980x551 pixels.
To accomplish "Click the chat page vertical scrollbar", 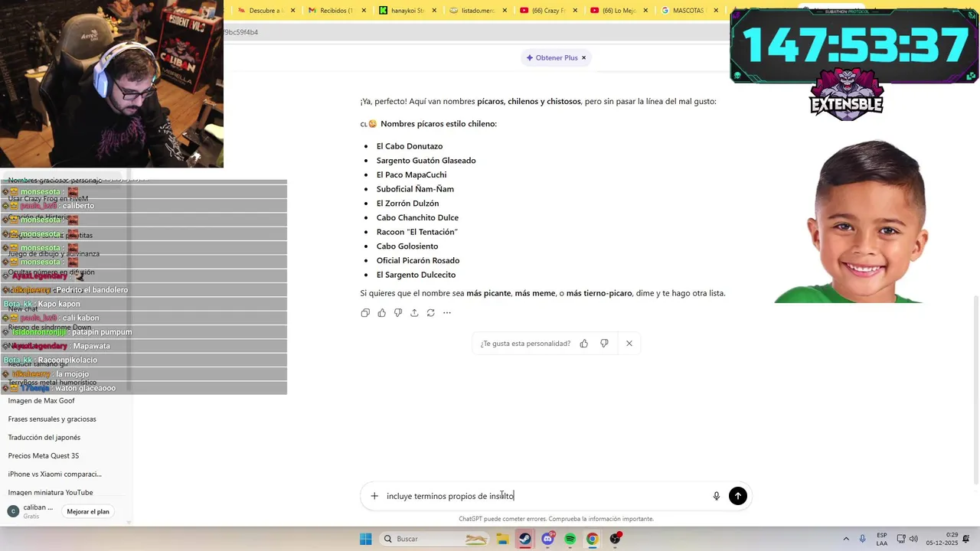I will [975, 389].
